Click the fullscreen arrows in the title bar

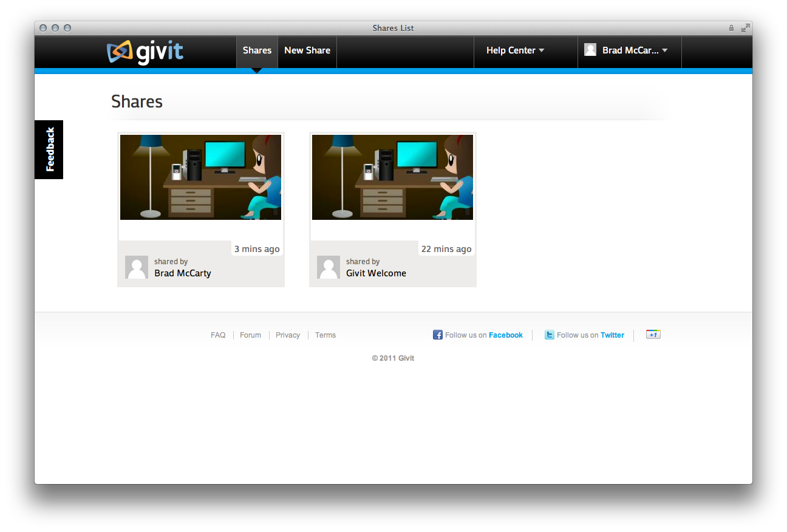[746, 28]
